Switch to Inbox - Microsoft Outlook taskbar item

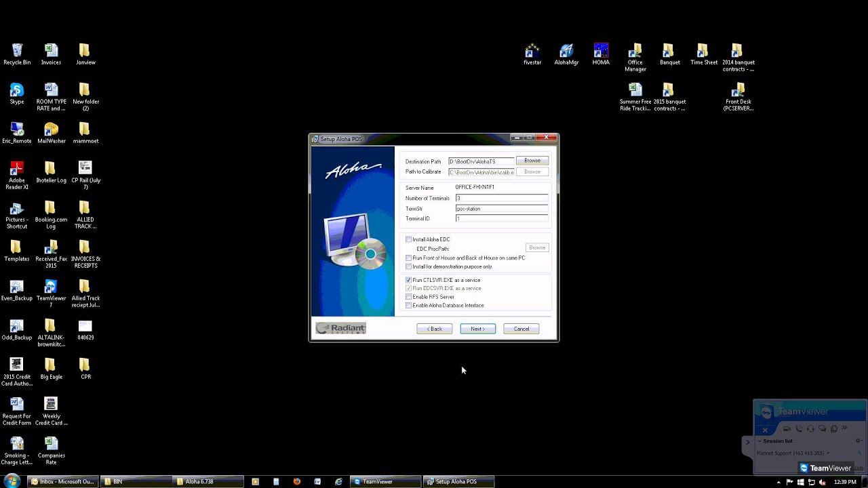coord(63,481)
